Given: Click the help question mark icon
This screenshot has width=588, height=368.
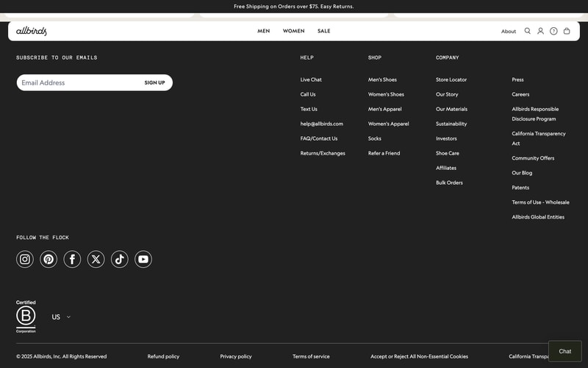Looking at the screenshot, I should (x=553, y=31).
